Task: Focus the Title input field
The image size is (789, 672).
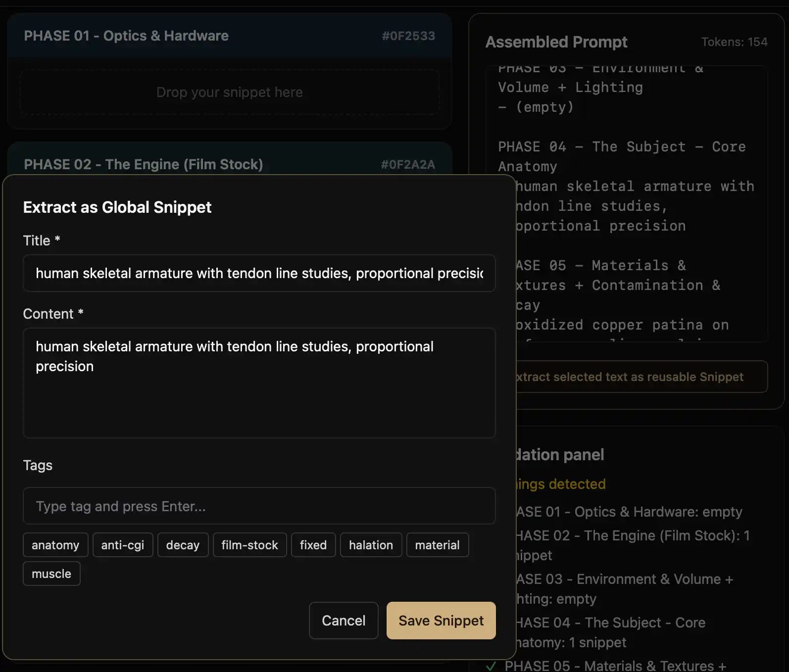Action: pyautogui.click(x=259, y=273)
